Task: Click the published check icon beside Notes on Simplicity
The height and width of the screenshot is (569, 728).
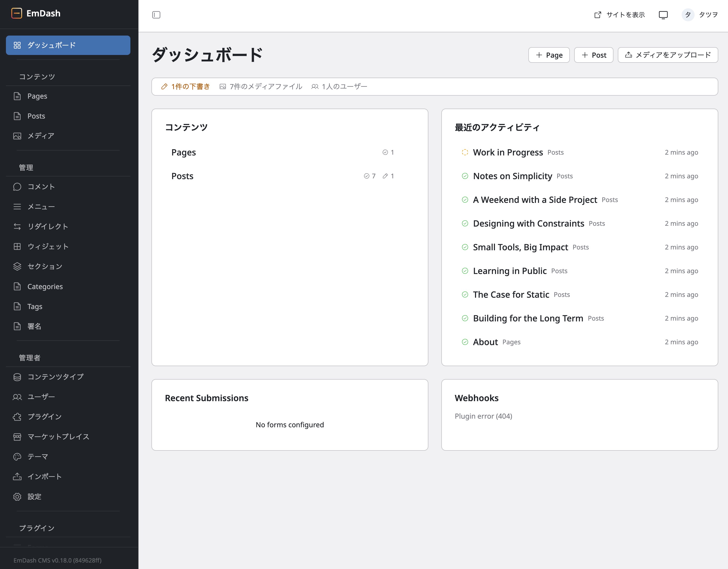Action: (465, 176)
